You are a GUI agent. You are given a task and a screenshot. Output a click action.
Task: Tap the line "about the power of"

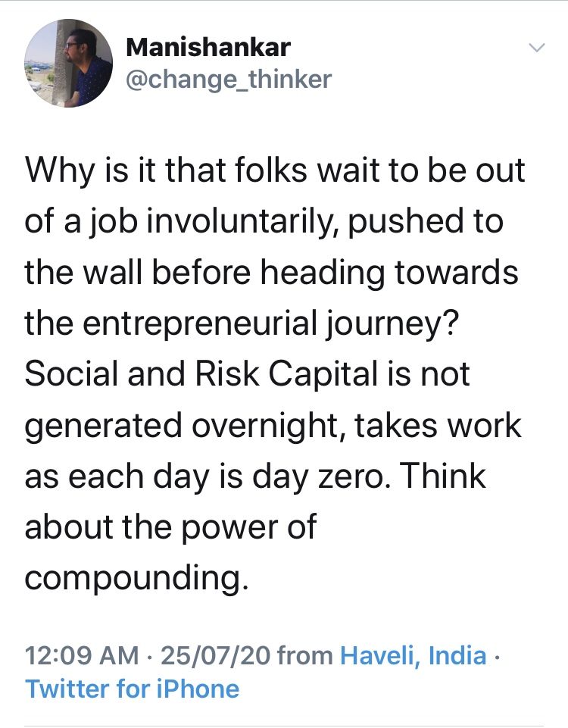[x=170, y=527]
